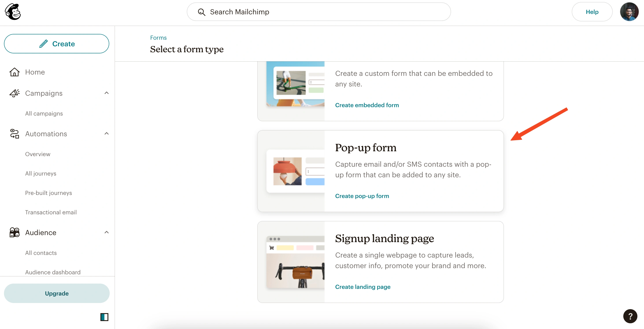Viewport: 644px width, 329px height.
Task: Click Create pop-up form link
Action: coord(362,196)
